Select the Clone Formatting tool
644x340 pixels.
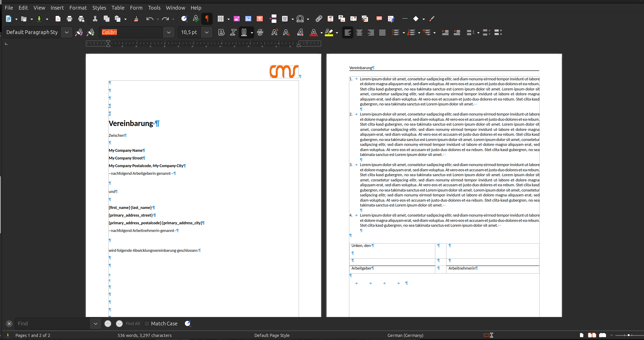click(136, 19)
